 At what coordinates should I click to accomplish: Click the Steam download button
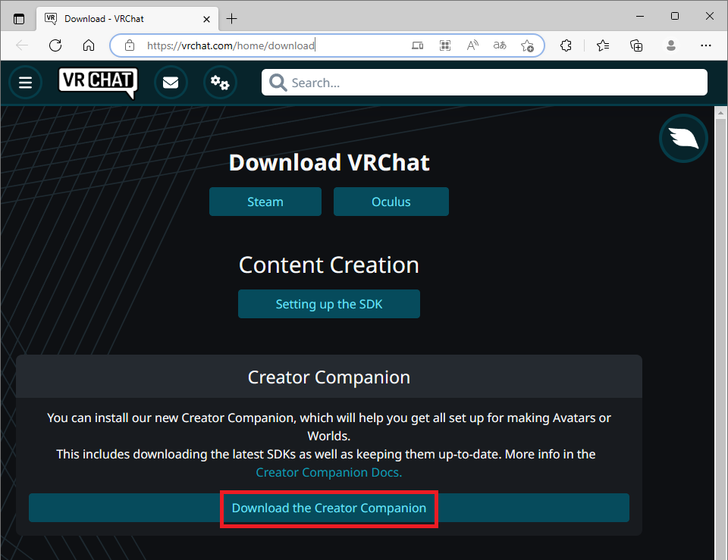click(265, 202)
